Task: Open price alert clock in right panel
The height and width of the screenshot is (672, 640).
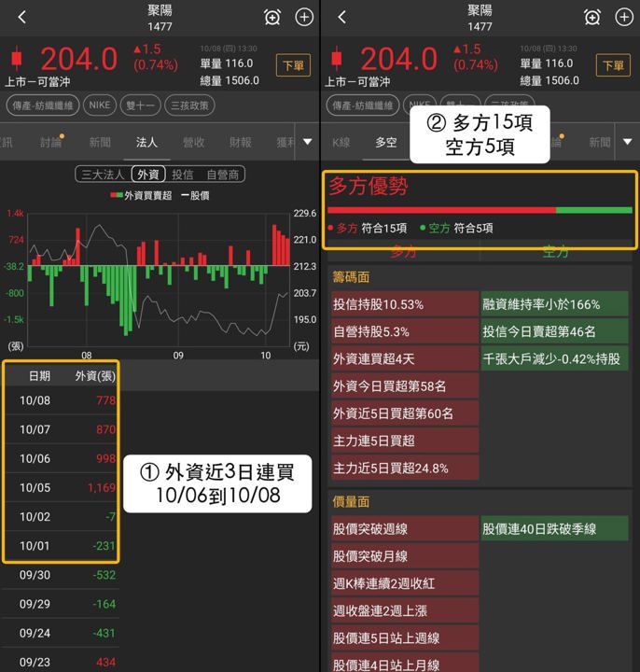Action: click(592, 17)
